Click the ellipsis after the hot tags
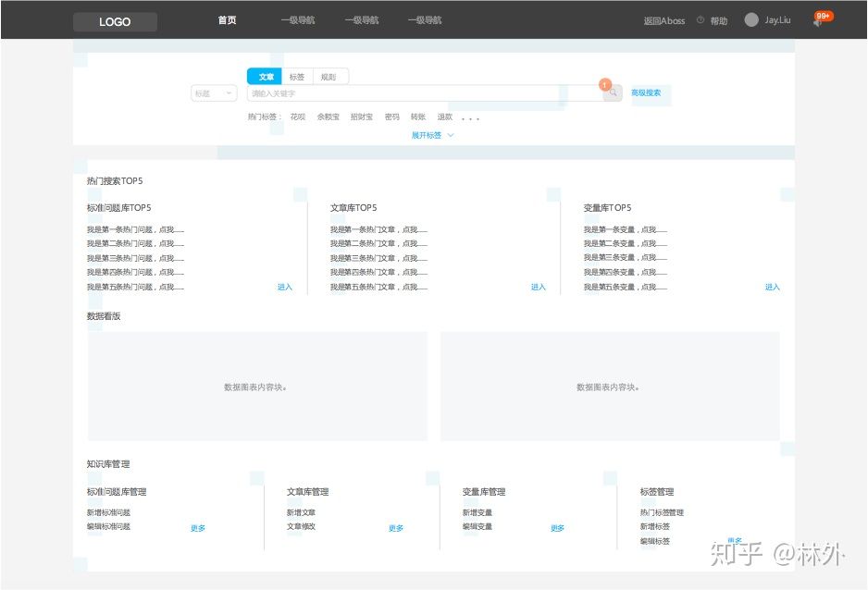 click(x=470, y=118)
